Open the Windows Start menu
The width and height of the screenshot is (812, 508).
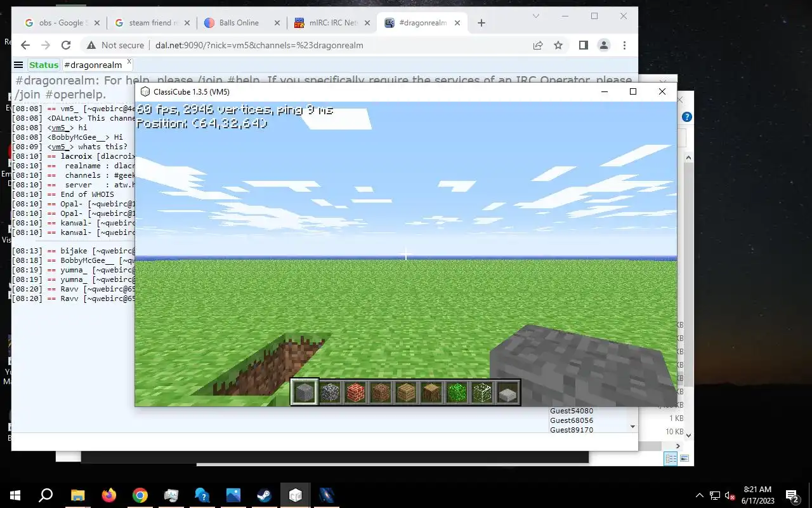[15, 495]
